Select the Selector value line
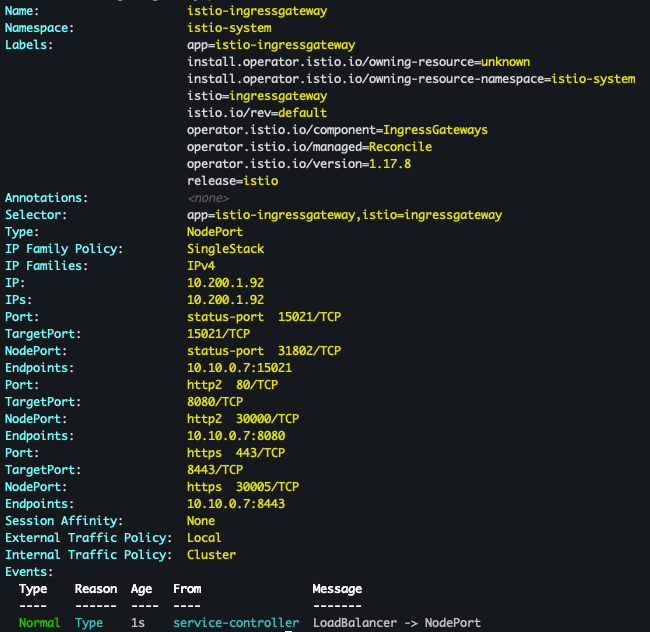Screen dimensions: 650x632 (344, 215)
